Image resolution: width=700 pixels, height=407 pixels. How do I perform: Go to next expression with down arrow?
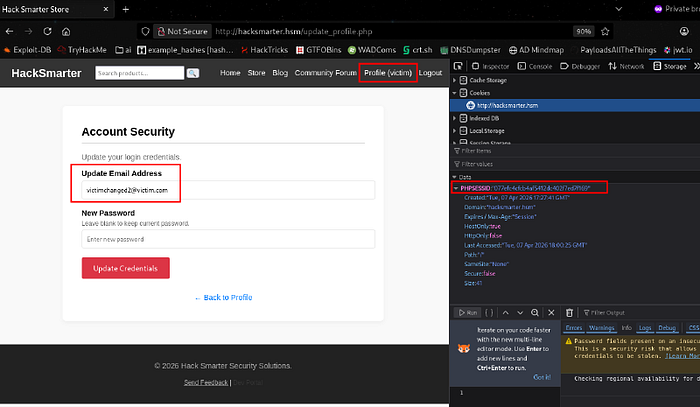pyautogui.click(x=520, y=312)
